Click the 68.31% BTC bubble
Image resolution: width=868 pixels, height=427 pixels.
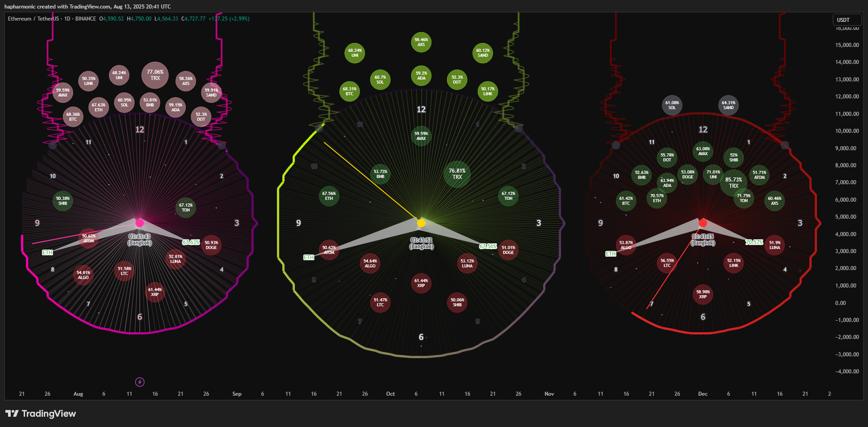pyautogui.click(x=349, y=91)
